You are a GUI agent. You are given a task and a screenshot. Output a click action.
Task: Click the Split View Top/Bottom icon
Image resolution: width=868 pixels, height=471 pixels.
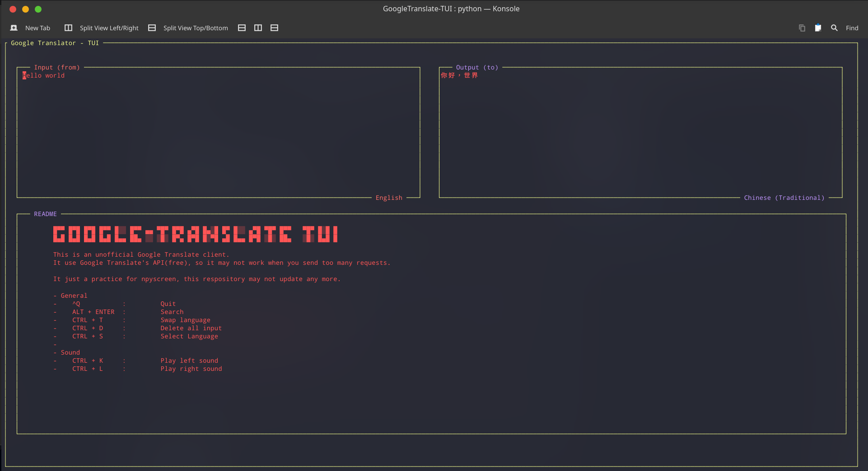[x=152, y=28]
